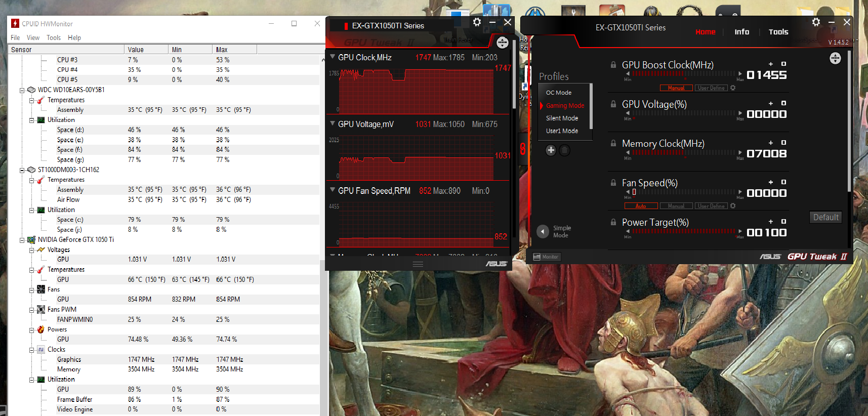868x416 pixels.
Task: Click GPU Boost Clock 01455 value field
Action: click(x=767, y=75)
